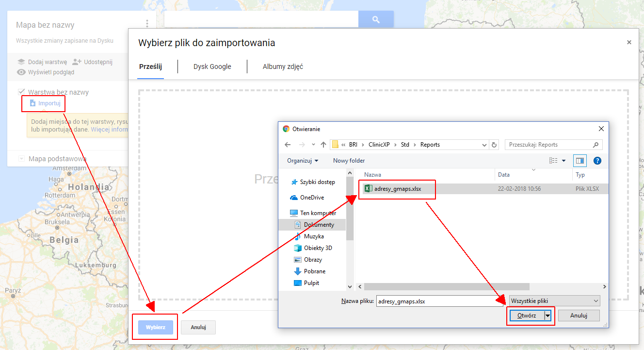The image size is (644, 350).
Task: Open the view options dropdown arrow
Action: pos(563,161)
